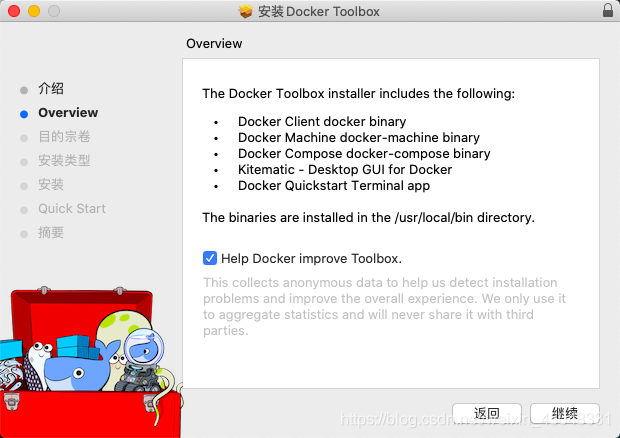
Task: Select the Overview step in sidebar
Action: (x=68, y=113)
